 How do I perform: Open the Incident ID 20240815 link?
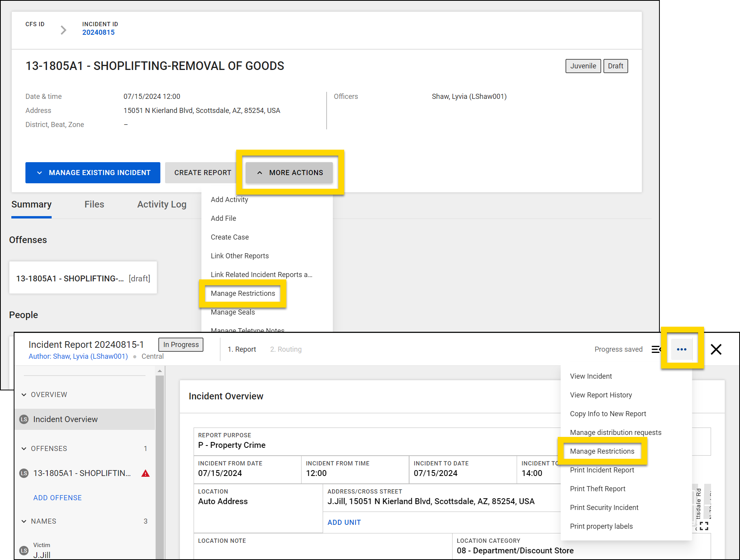click(99, 32)
